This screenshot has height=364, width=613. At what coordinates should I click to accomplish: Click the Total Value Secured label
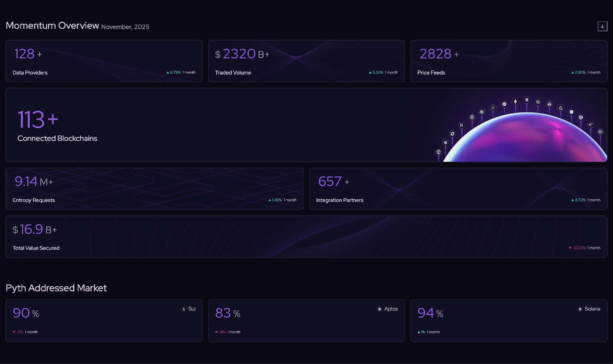(36, 248)
